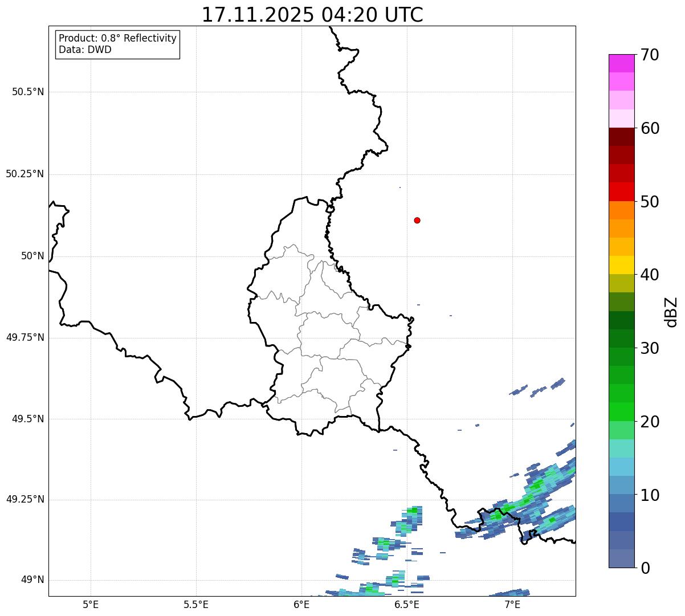This screenshot has width=685, height=616.
Task: Click the 7°E longitude tick label
Action: coord(513,605)
